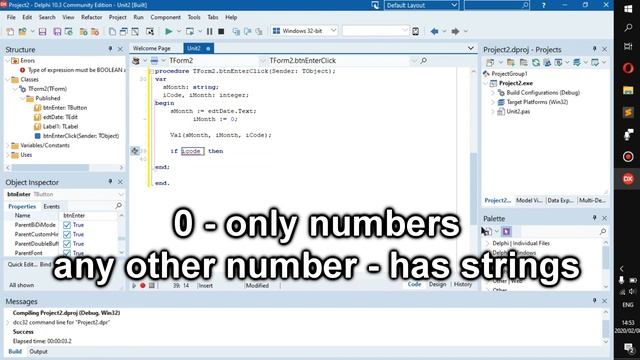Pin the Object Inspector panel
Image resolution: width=640 pixels, height=360 pixels.
pos(110,182)
